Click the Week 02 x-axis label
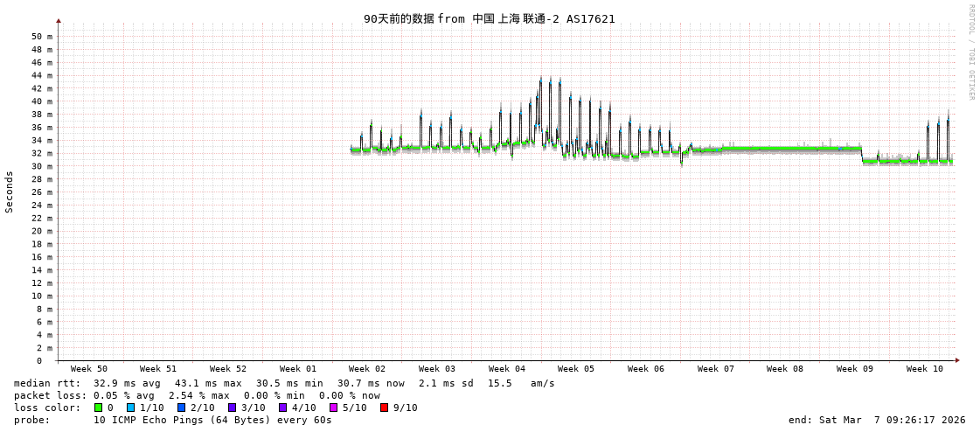Image resolution: width=980 pixels, height=432 pixels. [367, 369]
